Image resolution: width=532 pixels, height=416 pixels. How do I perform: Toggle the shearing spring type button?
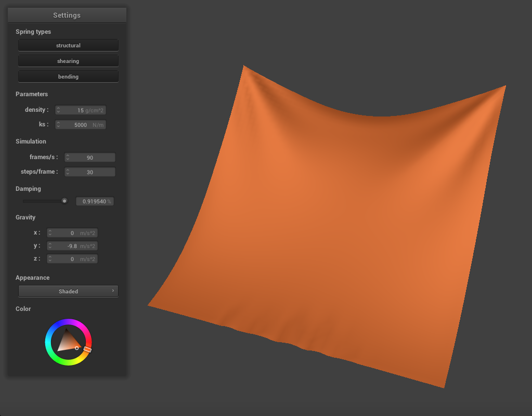click(x=68, y=61)
